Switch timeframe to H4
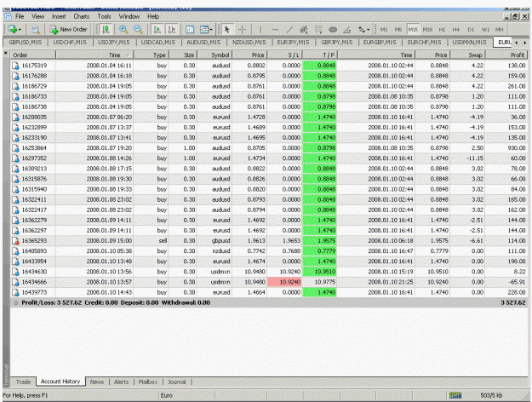 pyautogui.click(x=456, y=30)
